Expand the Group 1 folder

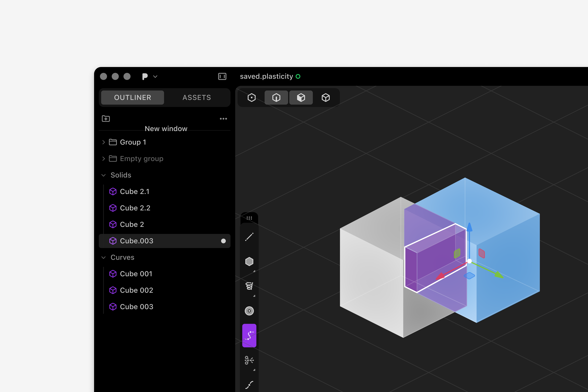[103, 142]
